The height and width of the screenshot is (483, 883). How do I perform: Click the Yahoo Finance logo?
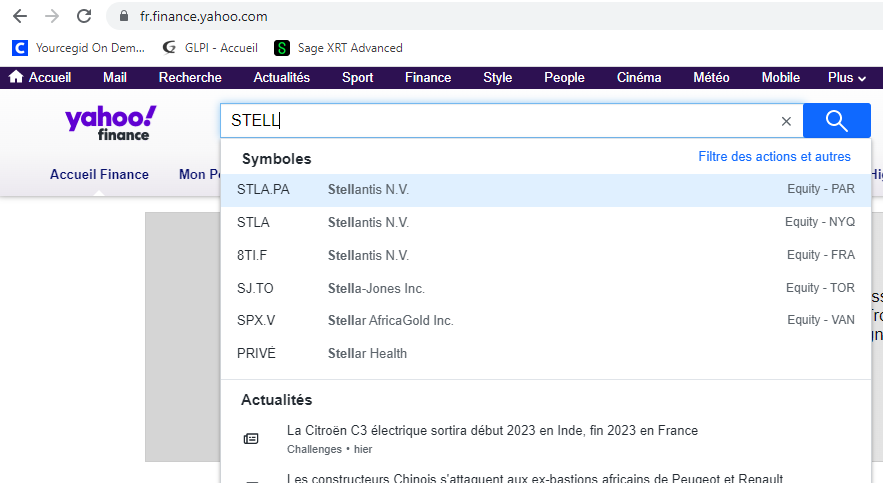110,123
